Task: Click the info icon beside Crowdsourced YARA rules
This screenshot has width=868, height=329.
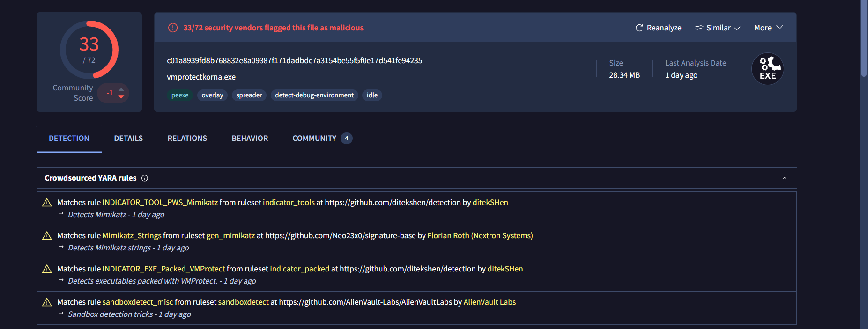Action: point(145,178)
